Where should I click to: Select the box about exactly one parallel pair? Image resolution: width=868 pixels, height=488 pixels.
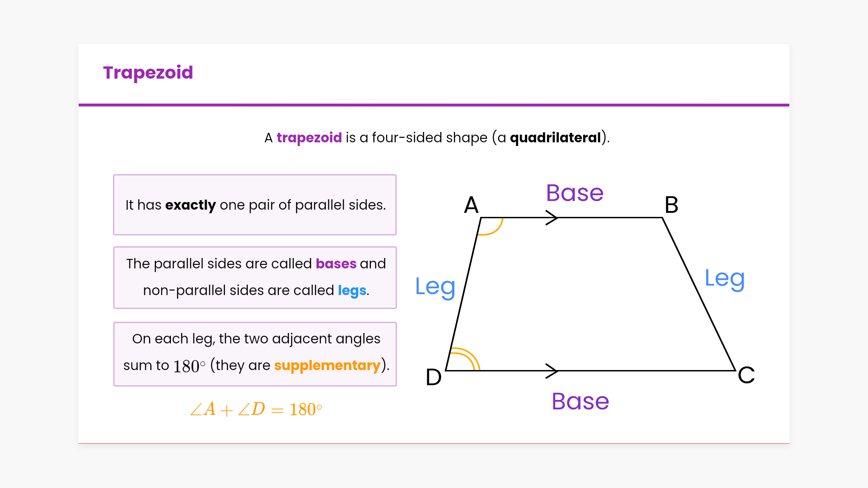click(x=255, y=205)
